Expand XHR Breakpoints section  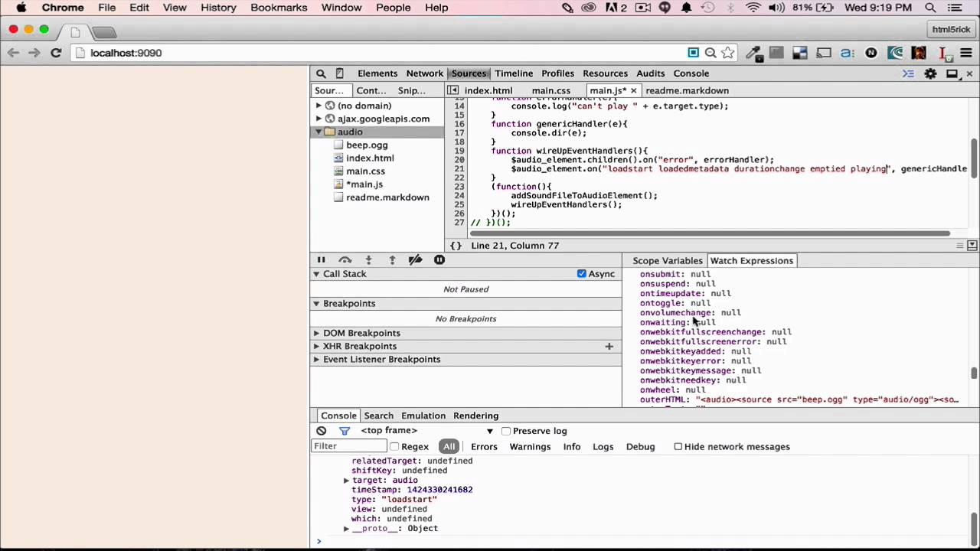(316, 347)
